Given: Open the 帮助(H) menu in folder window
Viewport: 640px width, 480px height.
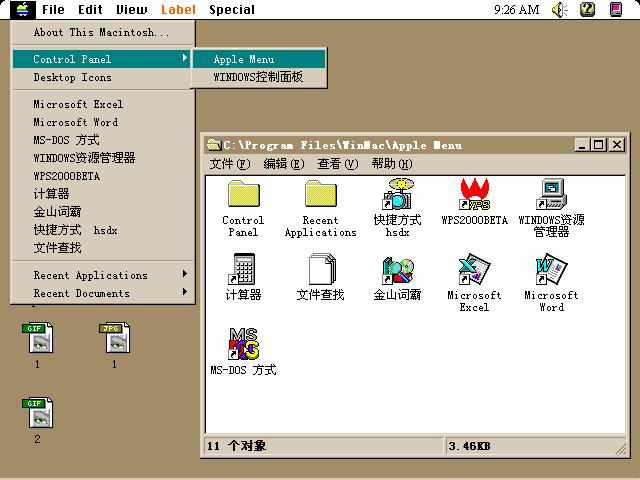Looking at the screenshot, I should pyautogui.click(x=392, y=164).
